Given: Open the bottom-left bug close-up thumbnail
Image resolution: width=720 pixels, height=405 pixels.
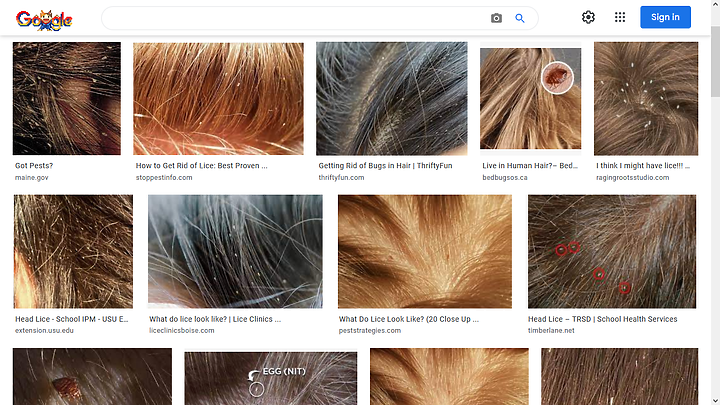Looking at the screenshot, I should click(92, 377).
